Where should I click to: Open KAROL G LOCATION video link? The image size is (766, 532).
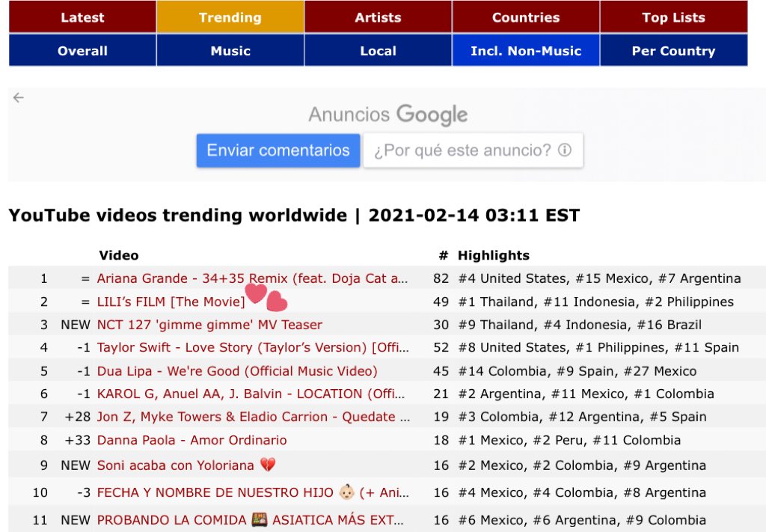pos(251,394)
